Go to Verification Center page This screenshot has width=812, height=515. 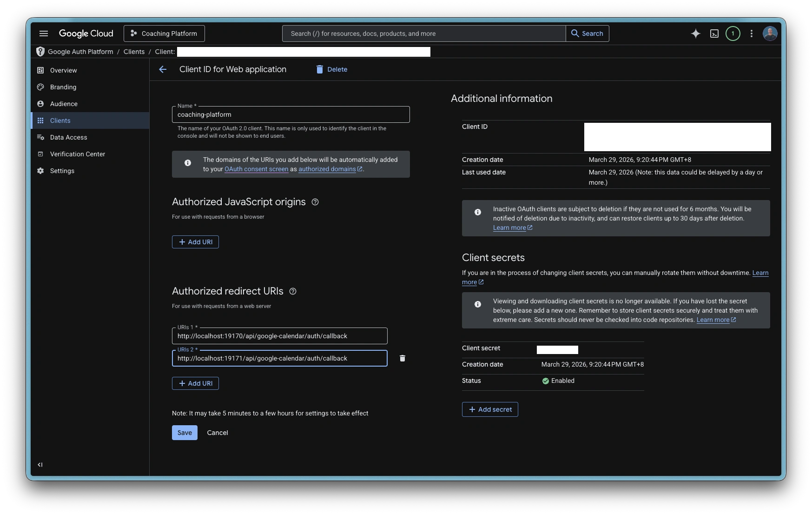point(77,154)
